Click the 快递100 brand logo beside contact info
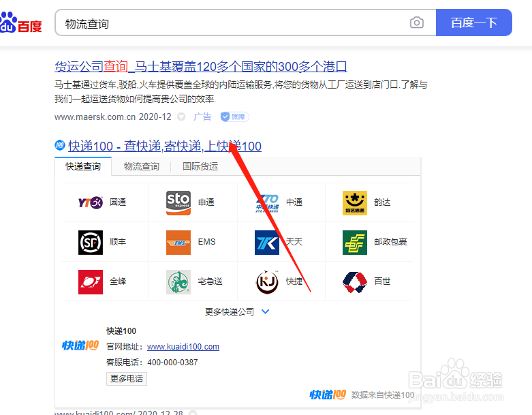The image size is (532, 415). point(80,345)
